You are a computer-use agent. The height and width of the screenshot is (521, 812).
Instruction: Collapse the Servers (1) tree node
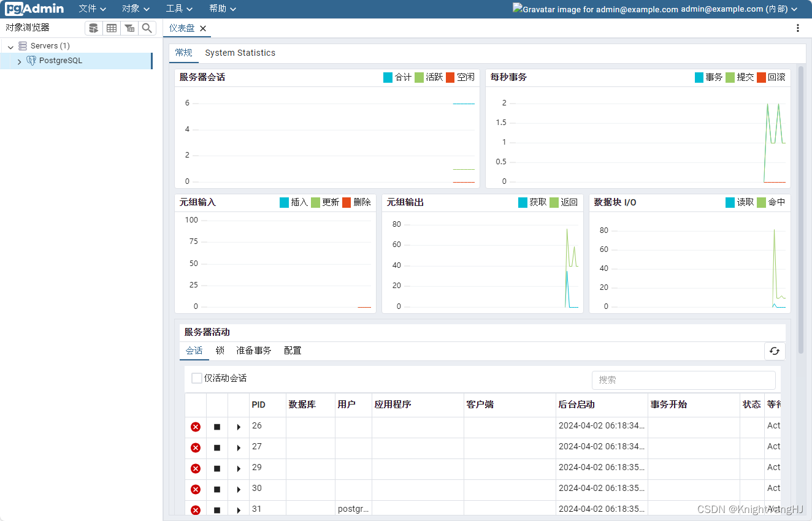(10, 47)
